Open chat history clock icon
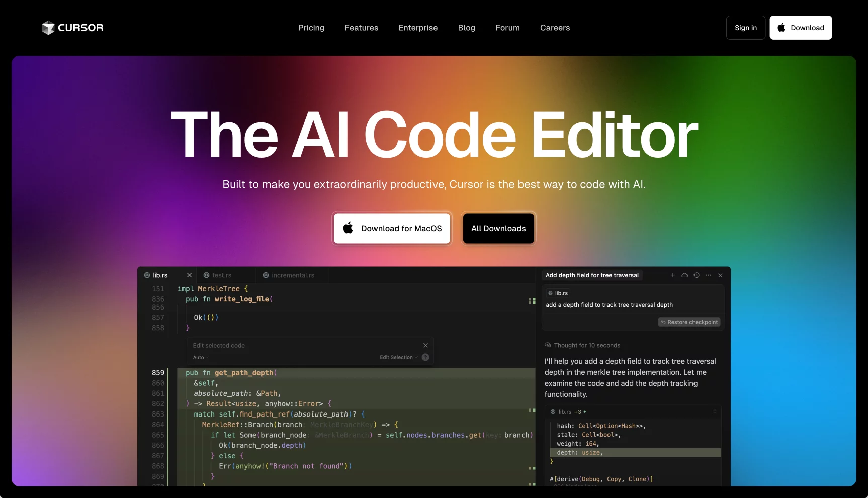868x498 pixels. pyautogui.click(x=697, y=275)
